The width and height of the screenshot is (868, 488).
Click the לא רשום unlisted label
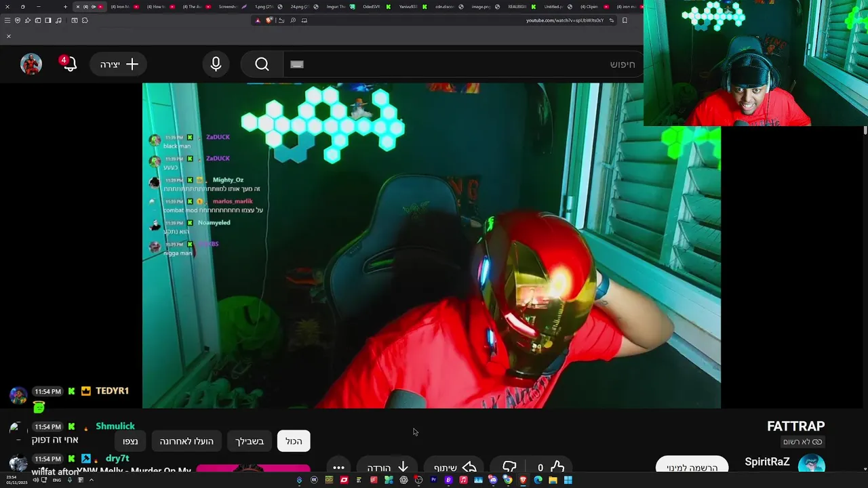pos(802,442)
